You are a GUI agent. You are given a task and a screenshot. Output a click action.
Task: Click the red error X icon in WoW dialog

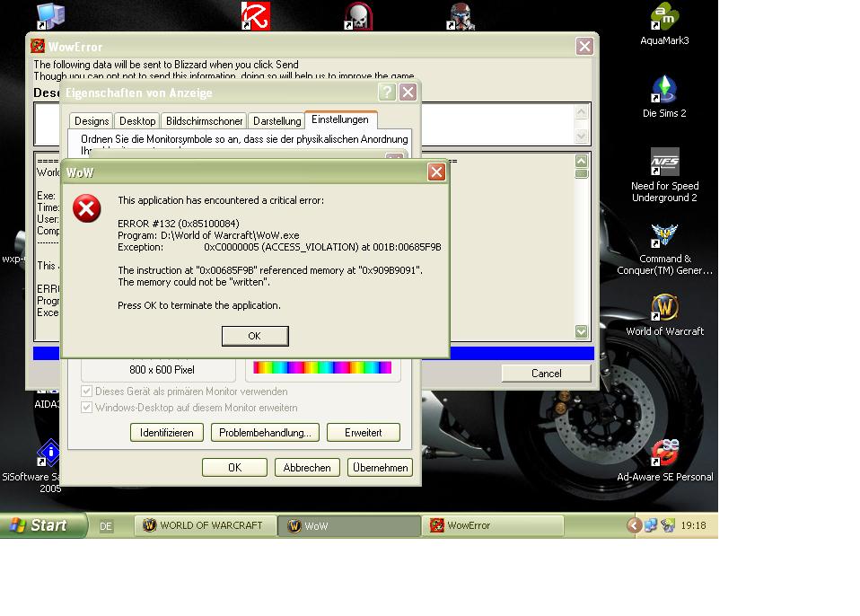pos(87,208)
